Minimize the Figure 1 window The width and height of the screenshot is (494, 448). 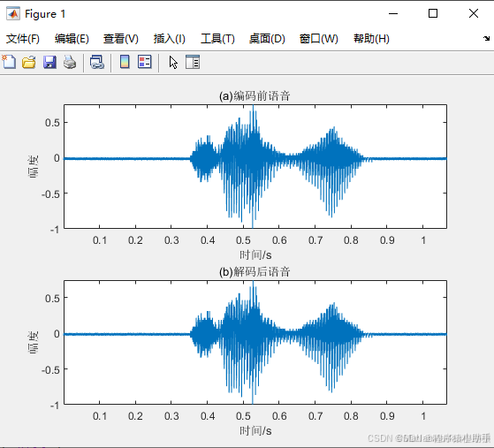(393, 13)
